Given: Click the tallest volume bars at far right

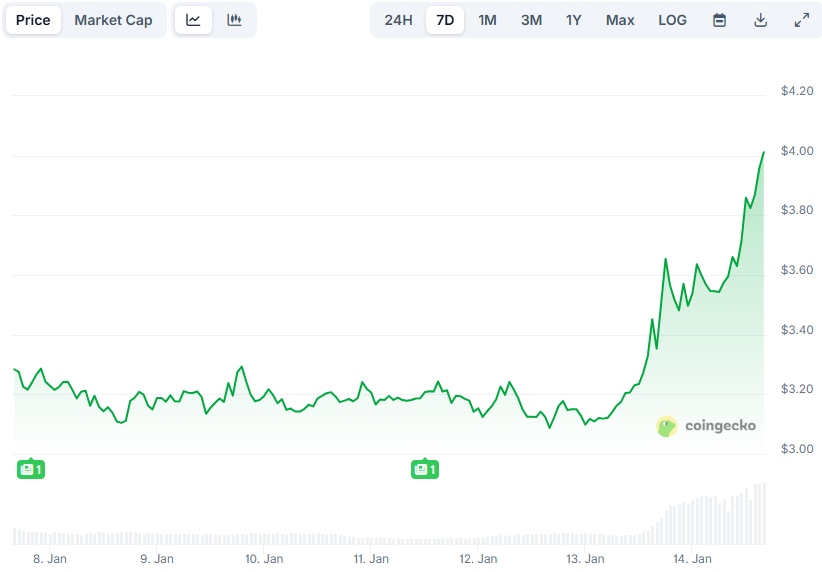Looking at the screenshot, I should (x=760, y=514).
